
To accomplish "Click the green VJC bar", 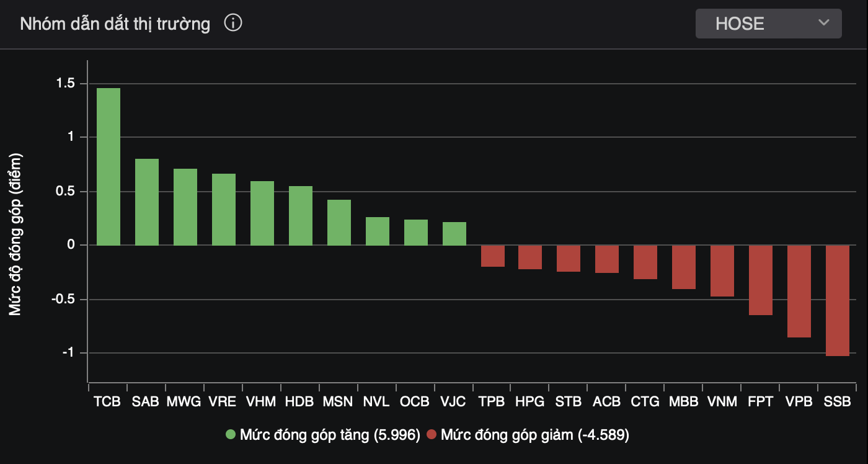I will point(454,234).
